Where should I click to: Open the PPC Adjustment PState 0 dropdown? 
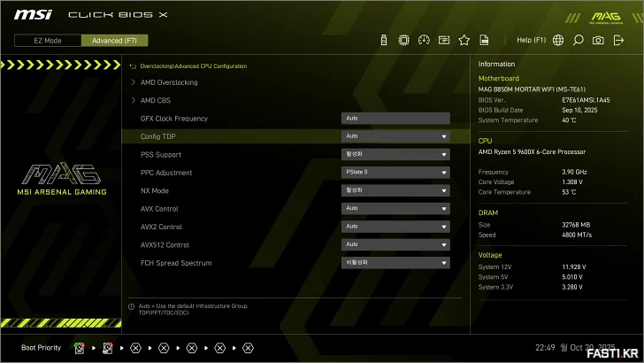[x=395, y=173]
